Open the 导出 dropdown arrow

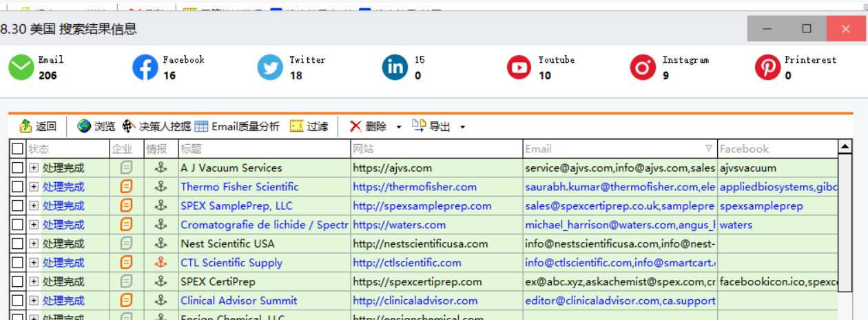(462, 127)
